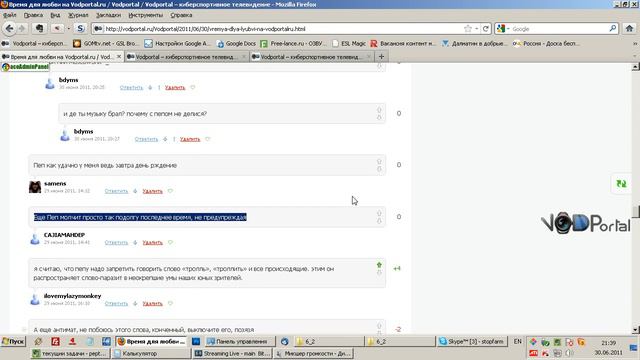Open the Skype taskbar button
640x360 pixels.
point(472,342)
